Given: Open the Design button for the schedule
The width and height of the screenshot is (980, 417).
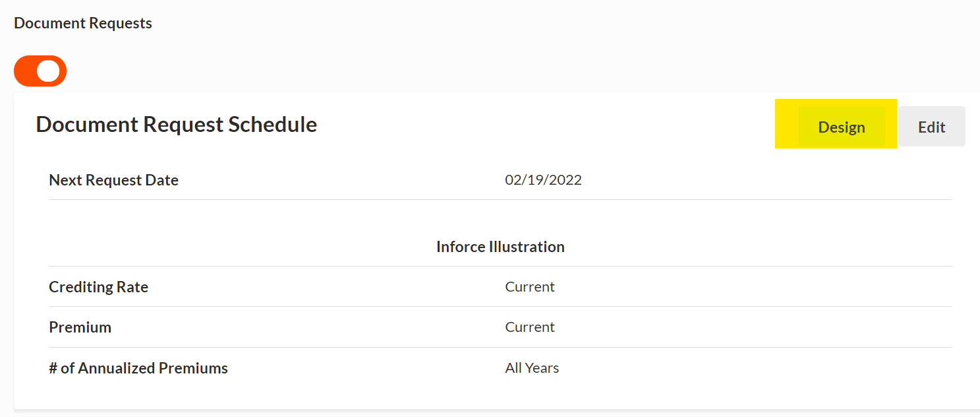Looking at the screenshot, I should click(x=841, y=127).
